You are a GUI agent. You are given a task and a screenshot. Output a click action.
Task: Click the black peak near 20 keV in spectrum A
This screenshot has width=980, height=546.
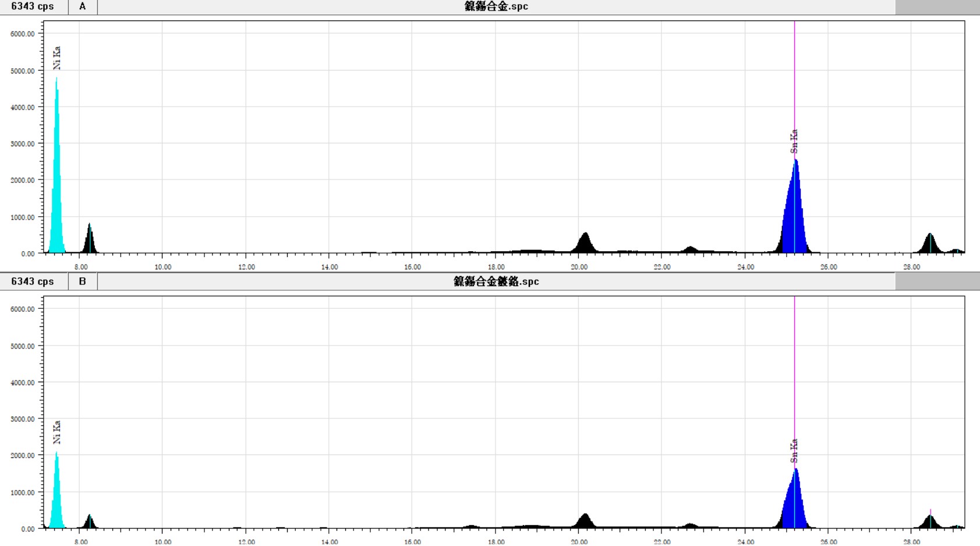pos(585,245)
